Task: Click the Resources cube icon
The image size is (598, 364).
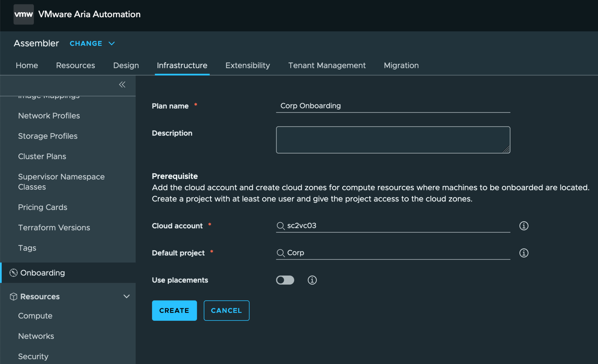Action: 13,297
